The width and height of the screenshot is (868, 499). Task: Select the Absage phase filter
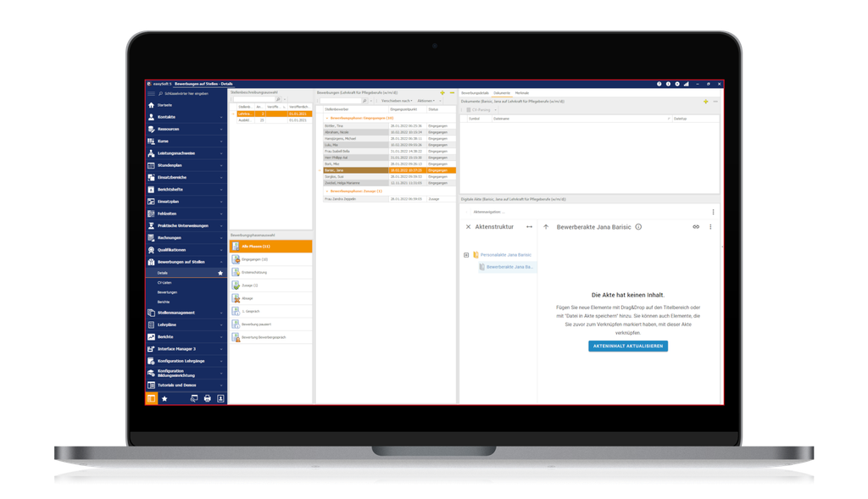[x=271, y=299]
